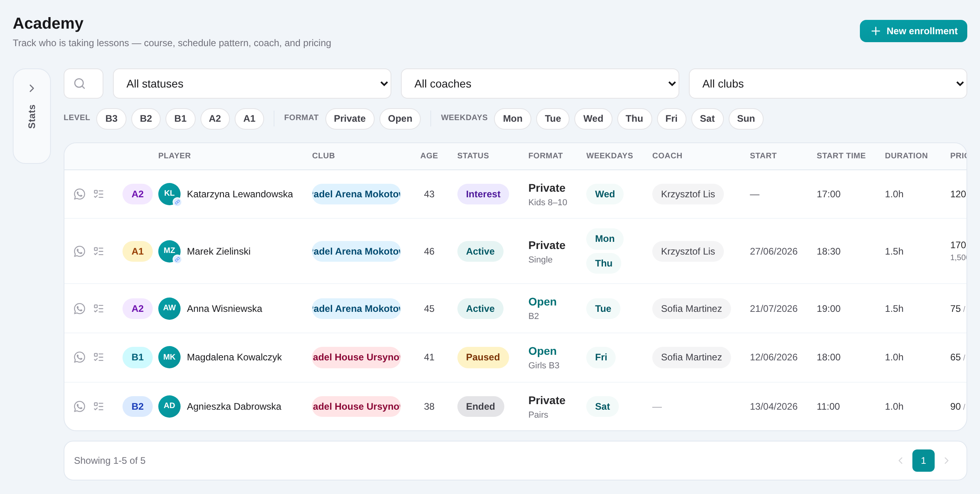Viewport: 980px width, 494px height.
Task: Click Paused status badge for Magdalena
Action: point(483,357)
